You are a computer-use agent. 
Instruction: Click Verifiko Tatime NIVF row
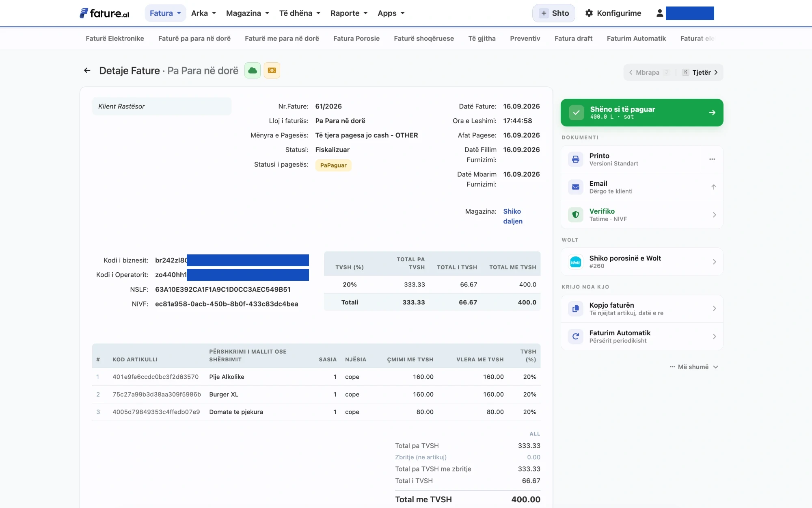coord(642,215)
